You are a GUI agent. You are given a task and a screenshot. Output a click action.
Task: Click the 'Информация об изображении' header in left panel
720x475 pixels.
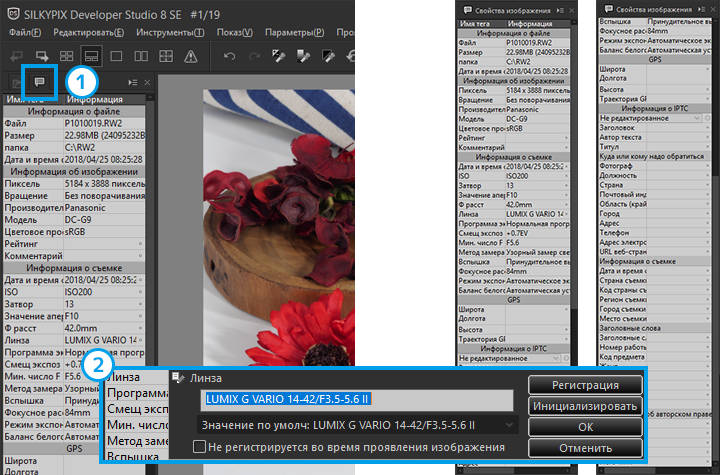point(74,172)
